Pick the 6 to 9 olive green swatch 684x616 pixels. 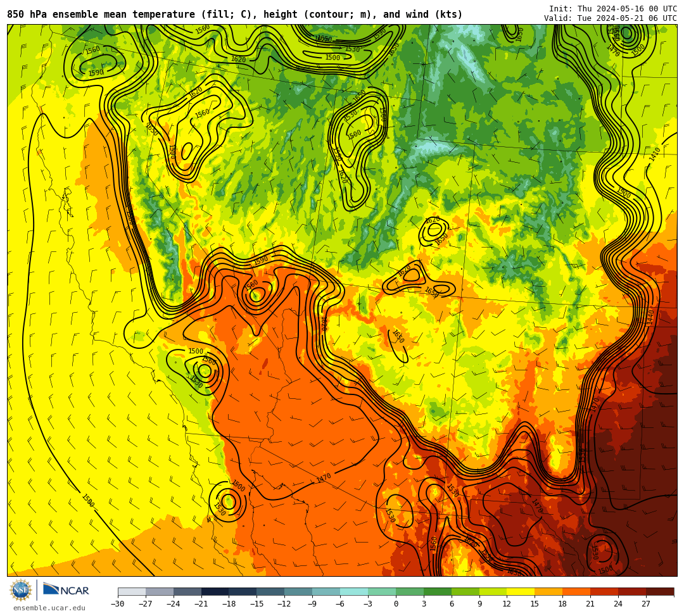coord(465,591)
